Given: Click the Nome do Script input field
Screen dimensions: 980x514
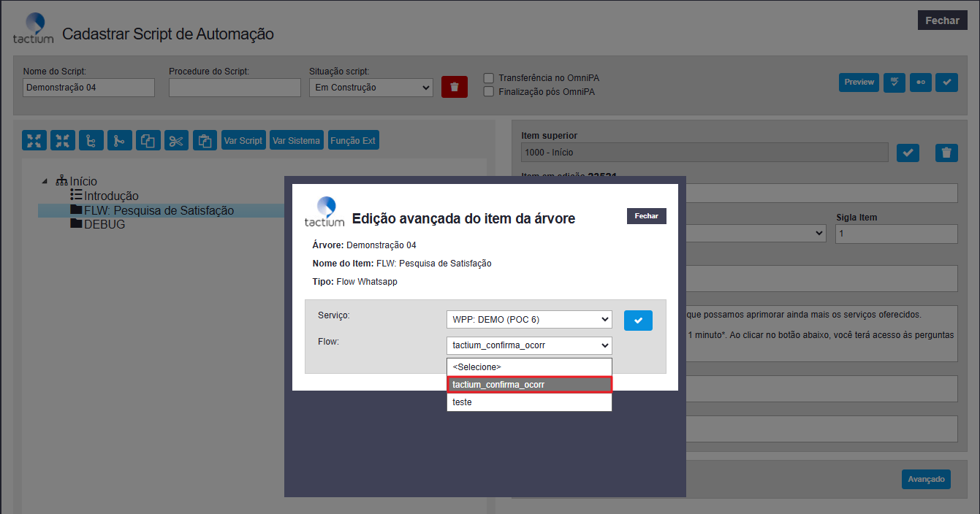Looking at the screenshot, I should [x=88, y=88].
